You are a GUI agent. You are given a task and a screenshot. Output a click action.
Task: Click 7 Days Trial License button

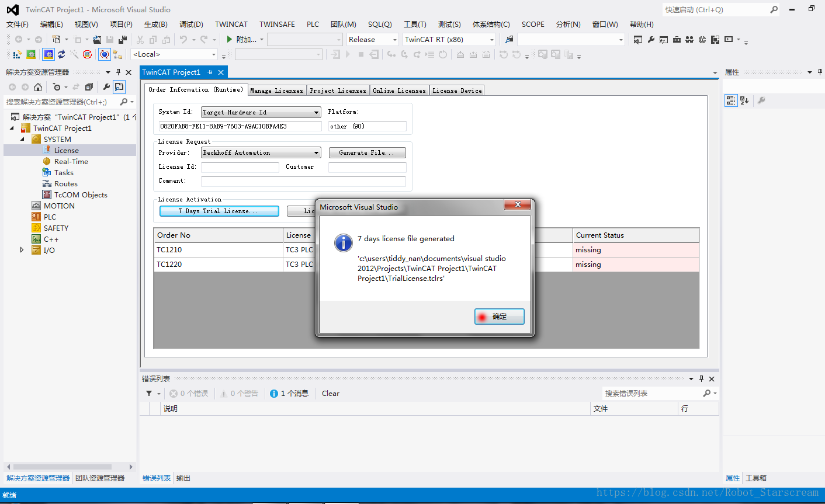coord(219,211)
